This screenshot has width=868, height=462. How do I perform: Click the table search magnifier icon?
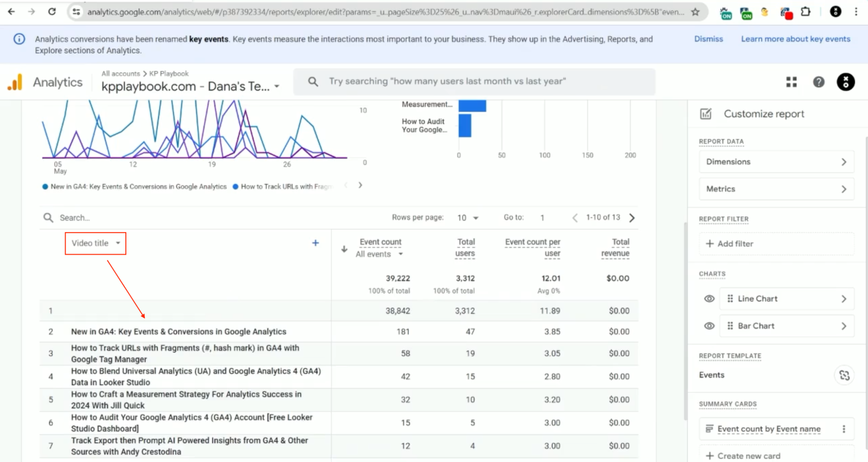pos(48,218)
